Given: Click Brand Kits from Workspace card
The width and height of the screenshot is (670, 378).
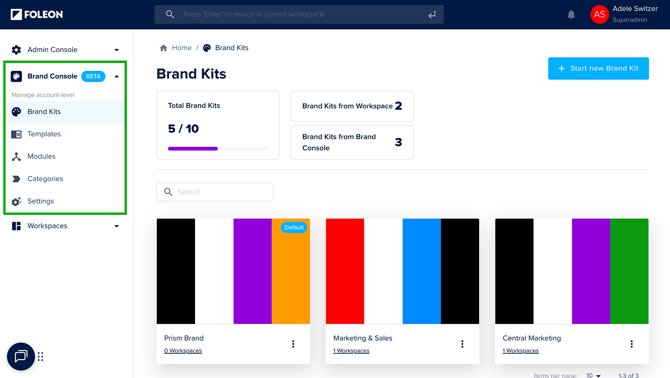Looking at the screenshot, I should 352,106.
